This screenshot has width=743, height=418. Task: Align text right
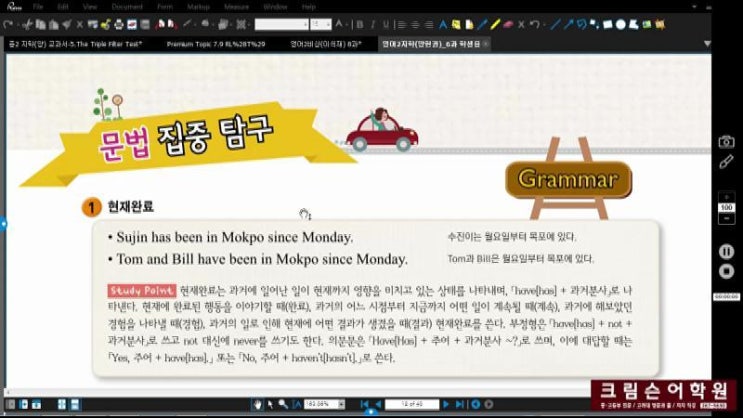pos(428,24)
